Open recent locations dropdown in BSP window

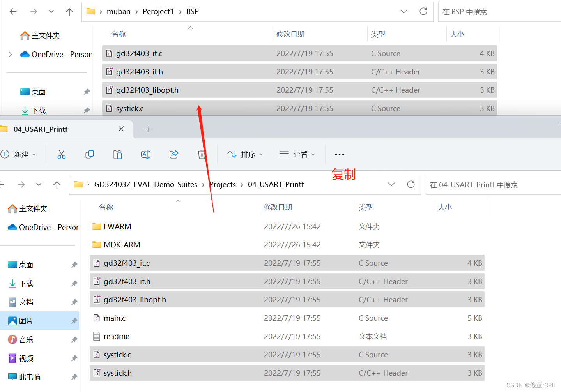51,12
